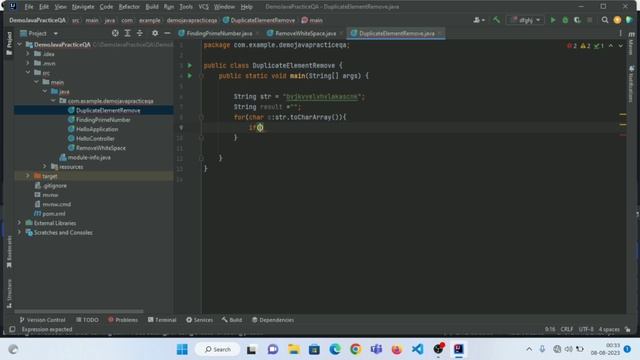Open the Problems tool window
640x360 pixels.
coord(123,320)
